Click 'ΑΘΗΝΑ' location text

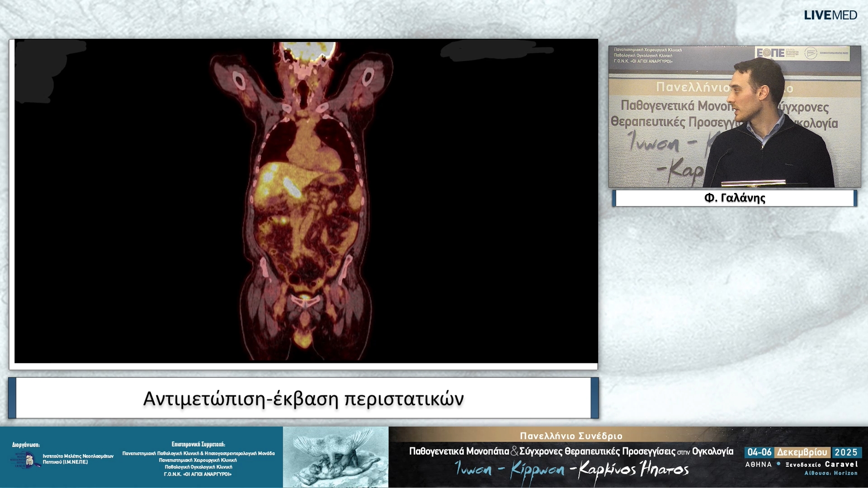[759, 464]
